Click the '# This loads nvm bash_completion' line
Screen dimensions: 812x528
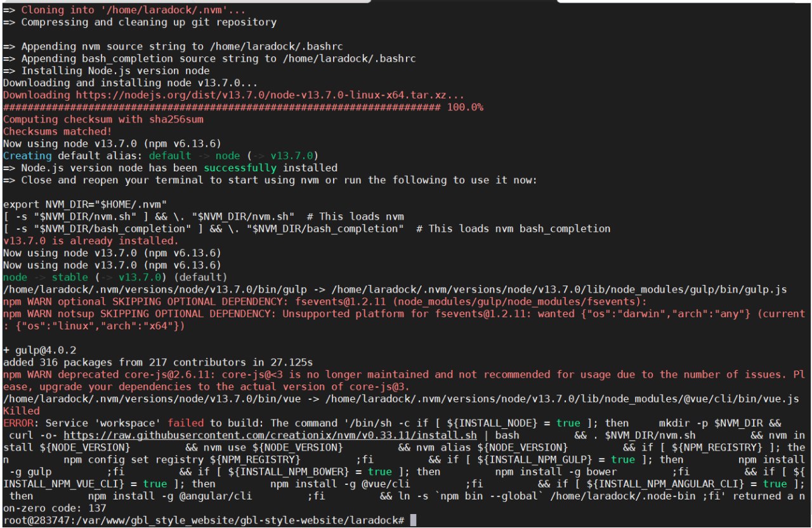pos(306,228)
